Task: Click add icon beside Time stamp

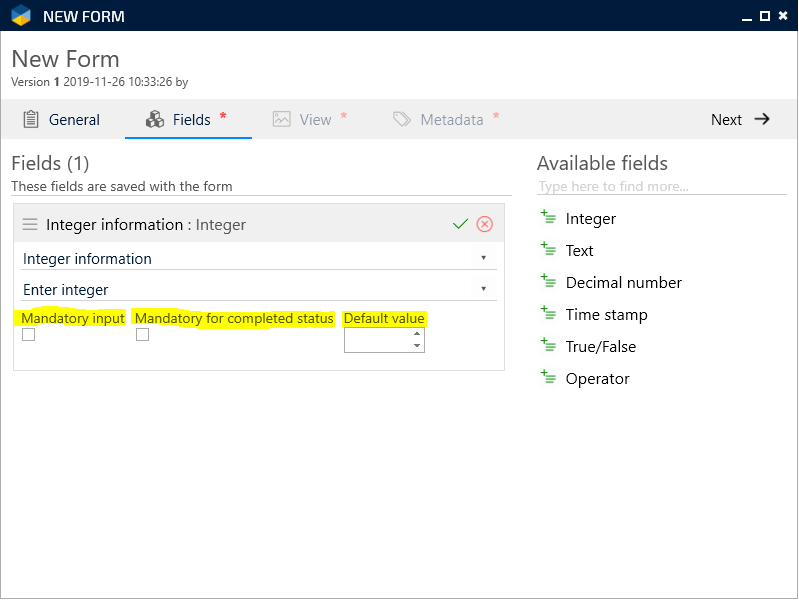Action: coord(548,313)
